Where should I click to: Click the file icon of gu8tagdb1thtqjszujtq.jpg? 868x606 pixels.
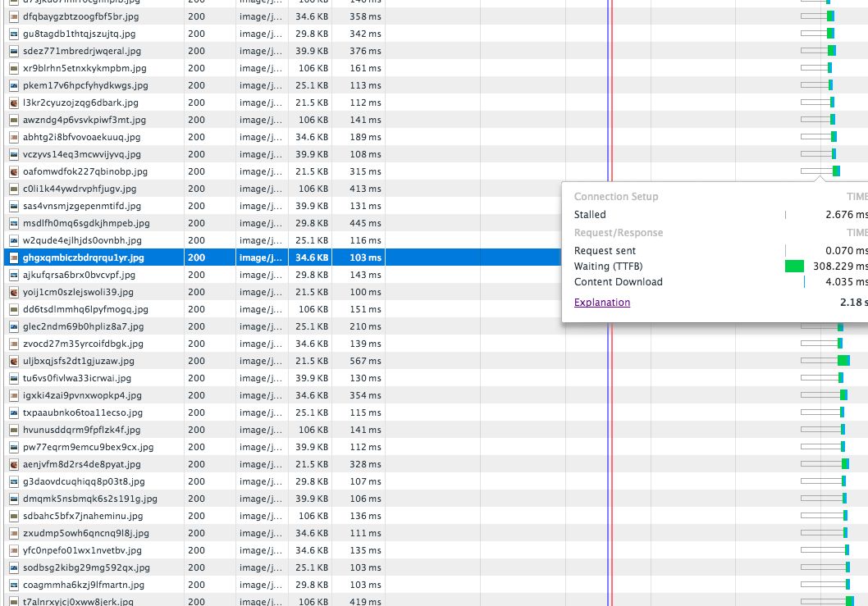(14, 34)
